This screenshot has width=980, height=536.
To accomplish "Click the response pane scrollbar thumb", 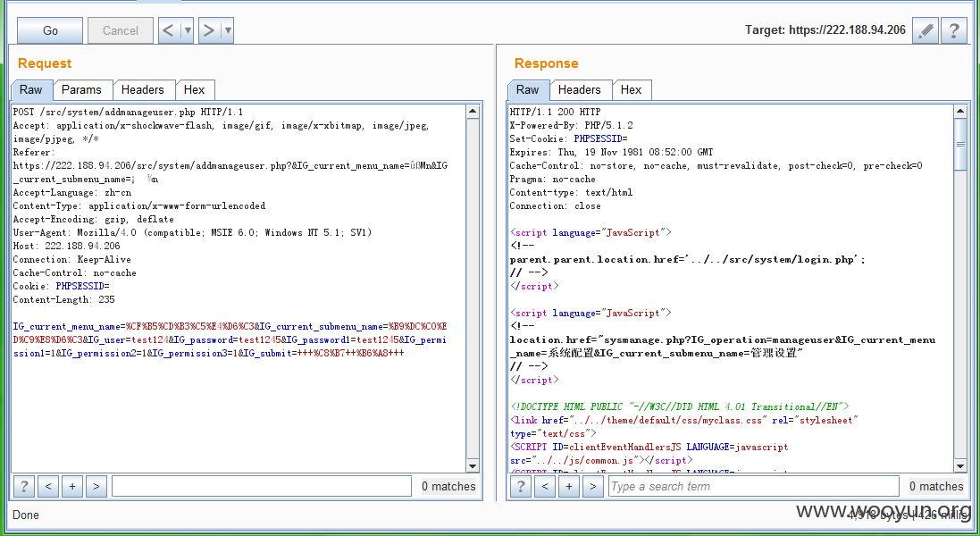I will click(960, 145).
